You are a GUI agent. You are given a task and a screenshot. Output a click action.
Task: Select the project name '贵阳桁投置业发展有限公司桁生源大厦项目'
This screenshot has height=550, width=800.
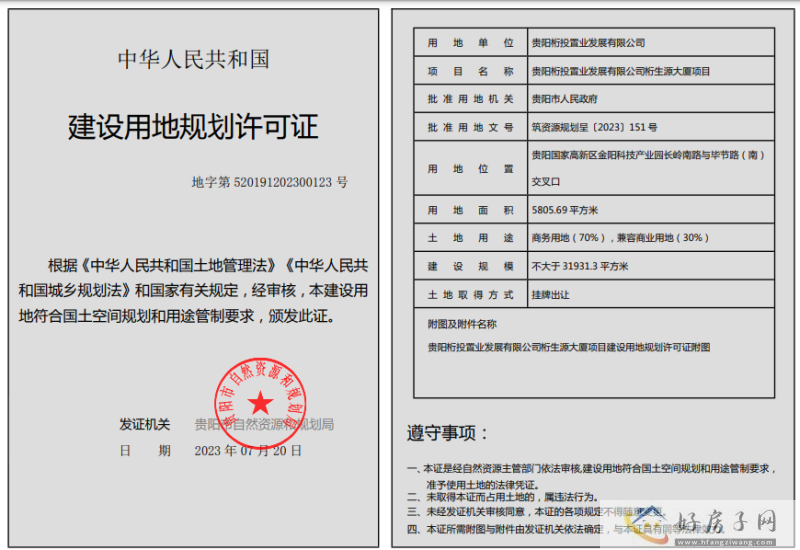tap(621, 71)
